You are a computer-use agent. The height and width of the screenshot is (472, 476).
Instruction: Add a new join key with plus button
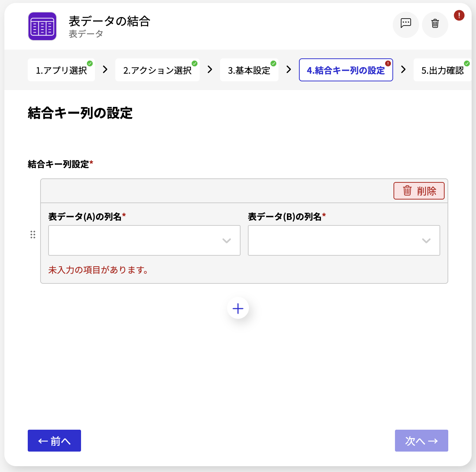(x=238, y=308)
